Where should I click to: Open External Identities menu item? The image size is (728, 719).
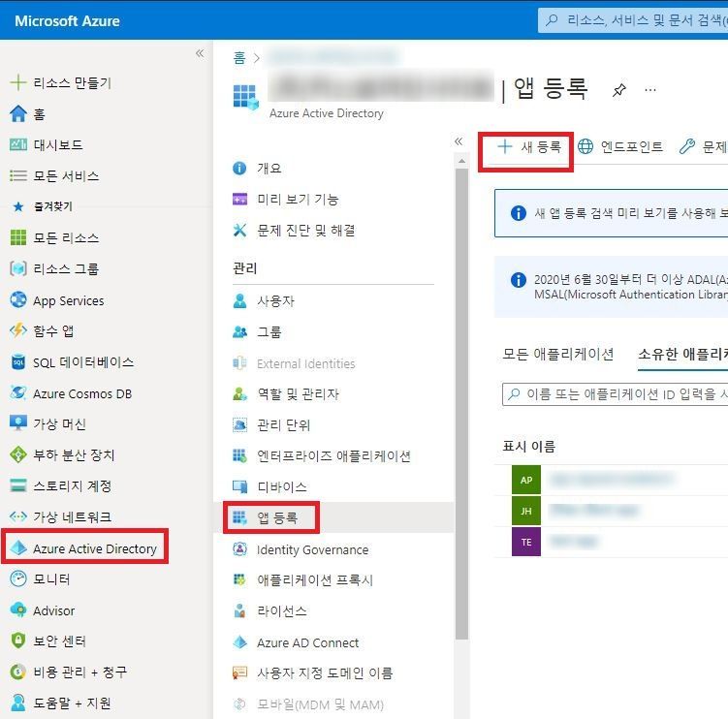click(294, 363)
